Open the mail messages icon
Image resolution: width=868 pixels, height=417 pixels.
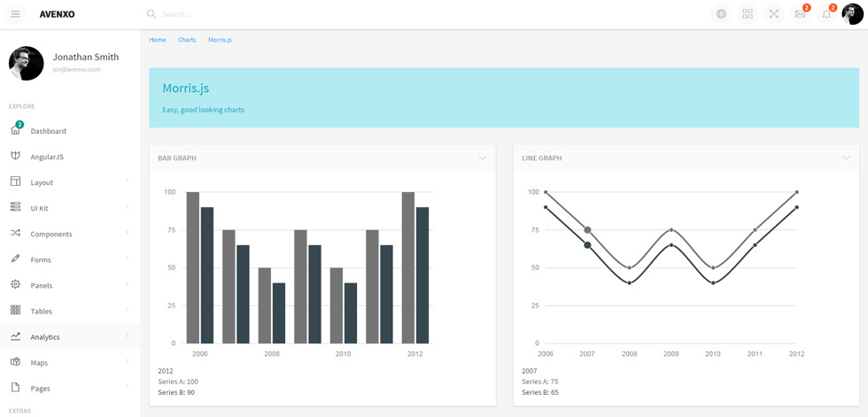click(800, 14)
